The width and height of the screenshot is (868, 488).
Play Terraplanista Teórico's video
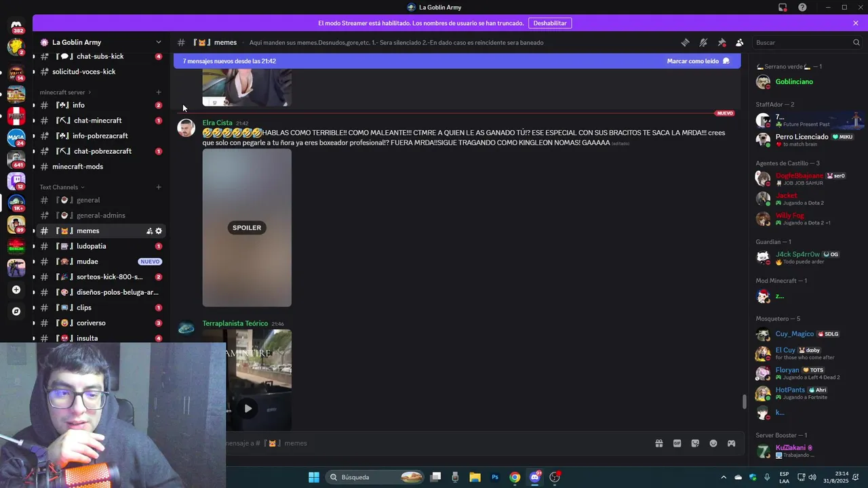coord(248,408)
